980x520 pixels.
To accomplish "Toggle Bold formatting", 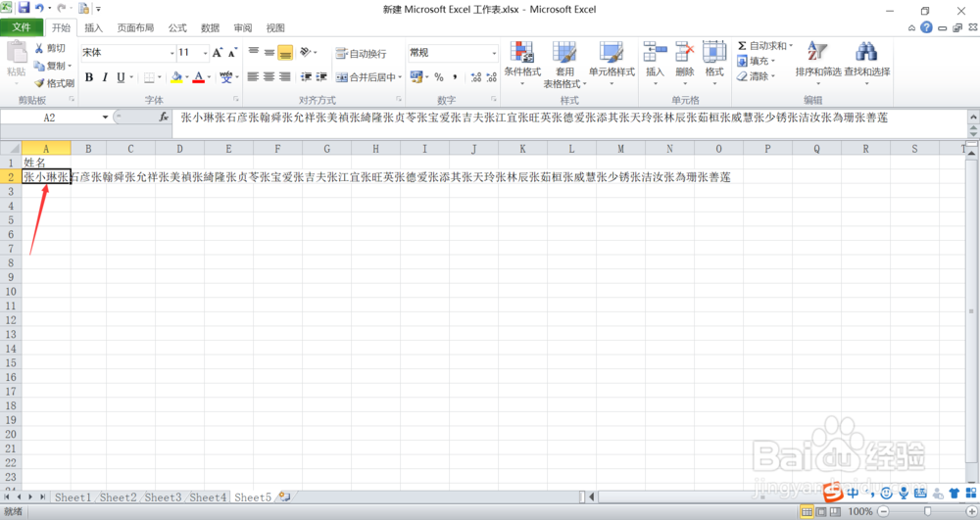I will (x=89, y=77).
